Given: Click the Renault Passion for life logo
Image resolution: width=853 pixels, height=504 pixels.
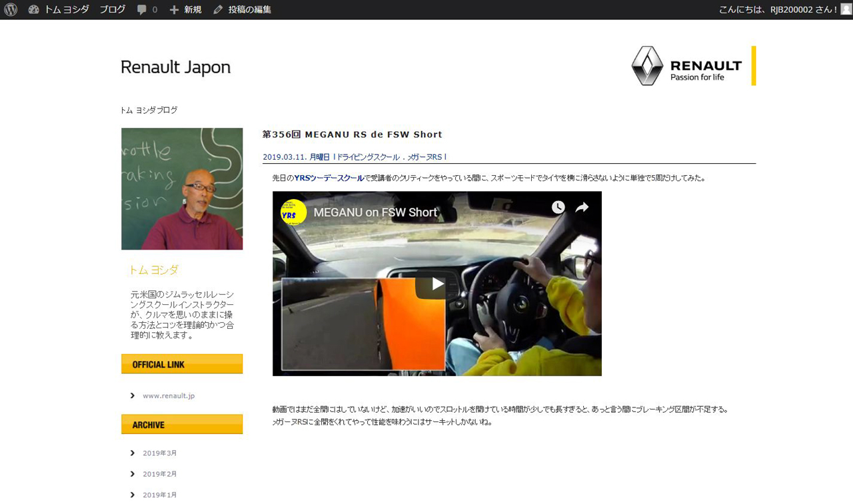Looking at the screenshot, I should tap(693, 66).
